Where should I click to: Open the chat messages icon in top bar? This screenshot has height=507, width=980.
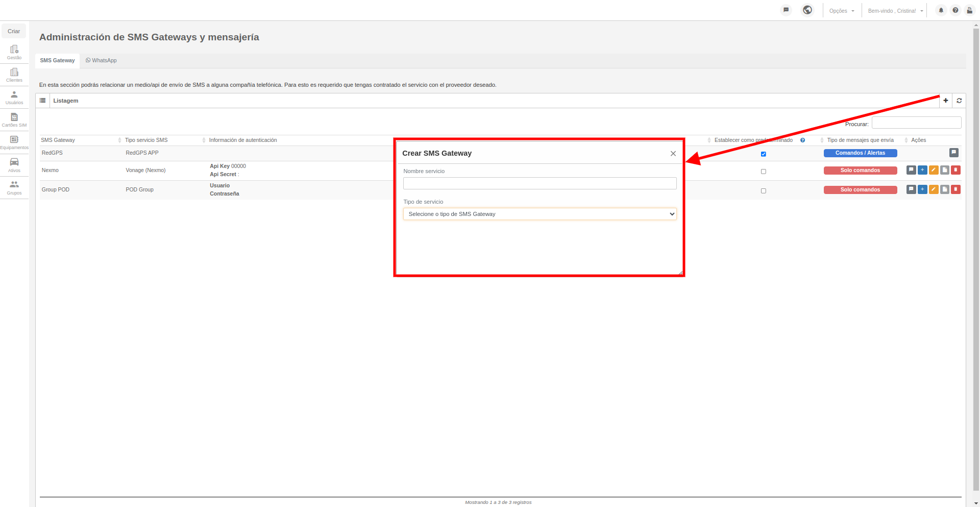[x=786, y=10]
